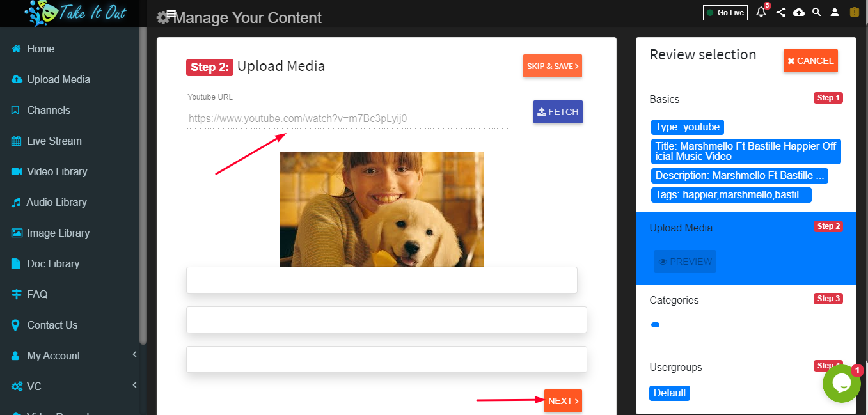The width and height of the screenshot is (868, 415).
Task: Click the Live Stream calendar icon
Action: point(17,141)
